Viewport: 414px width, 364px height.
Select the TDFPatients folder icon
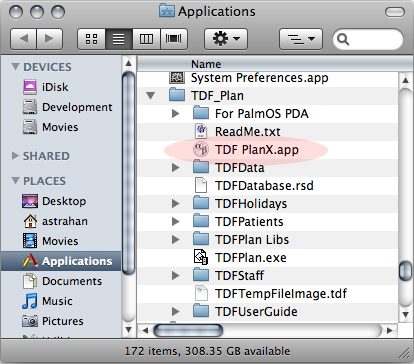201,221
